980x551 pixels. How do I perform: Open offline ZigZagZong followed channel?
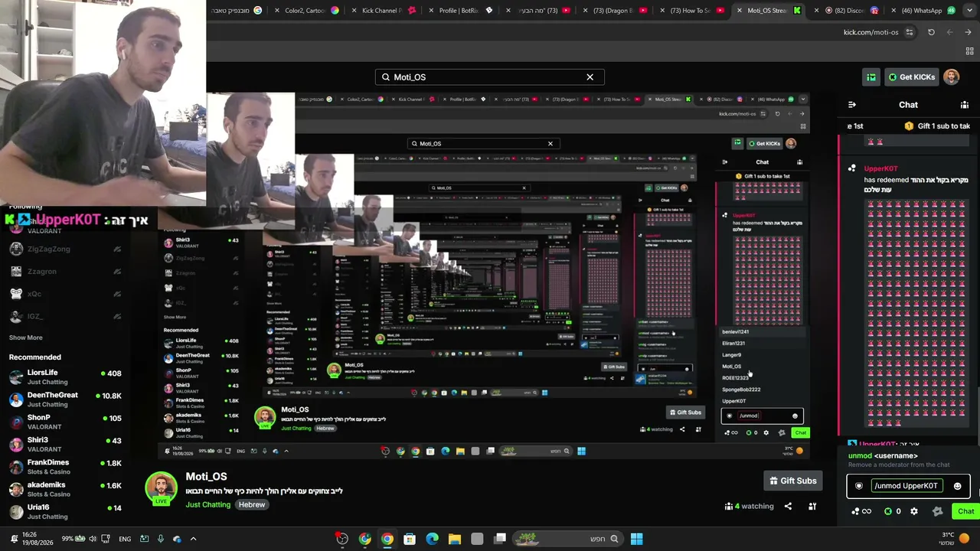point(64,249)
